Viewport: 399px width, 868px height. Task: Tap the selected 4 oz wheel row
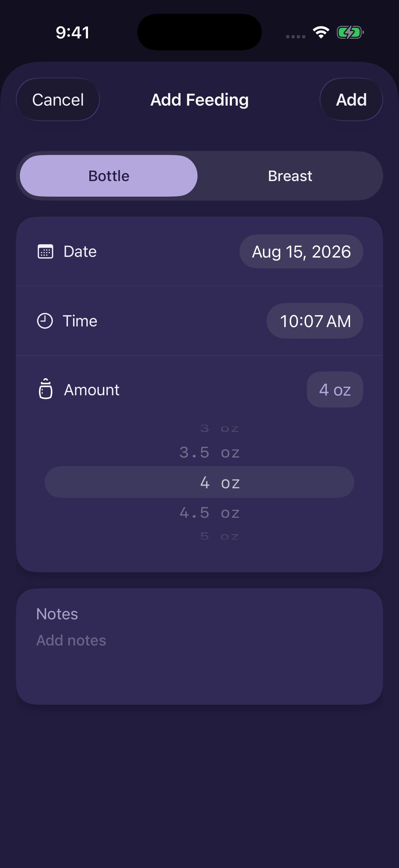[199, 483]
